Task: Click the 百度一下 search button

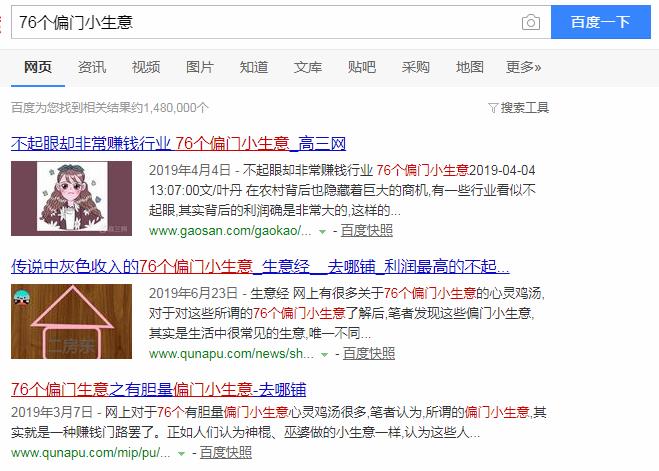Action: 601,22
